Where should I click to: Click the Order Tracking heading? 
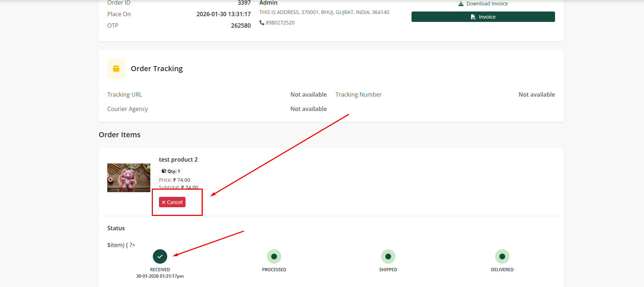click(157, 69)
